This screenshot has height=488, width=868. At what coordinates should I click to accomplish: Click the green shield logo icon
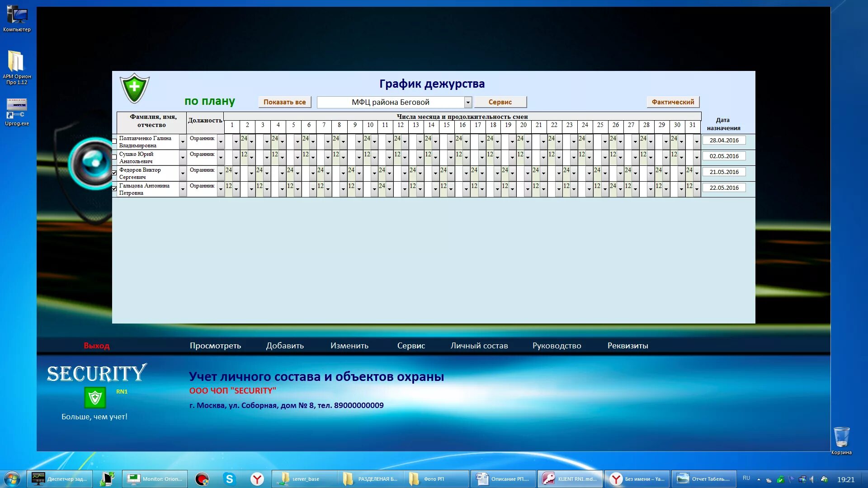click(x=134, y=88)
